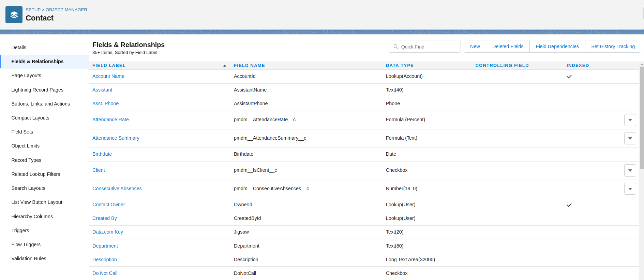Sort by INDEXED column header
644x280 pixels.
pyautogui.click(x=578, y=66)
